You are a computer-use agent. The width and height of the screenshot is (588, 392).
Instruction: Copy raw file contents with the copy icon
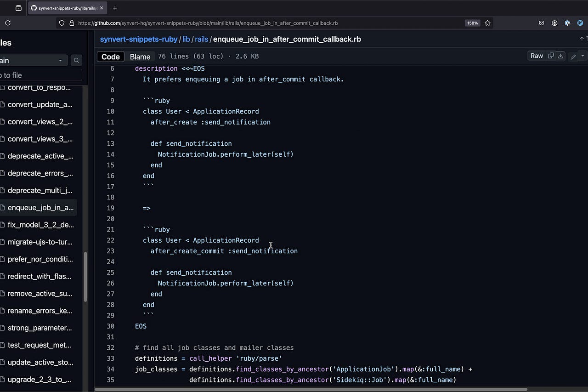point(551,56)
